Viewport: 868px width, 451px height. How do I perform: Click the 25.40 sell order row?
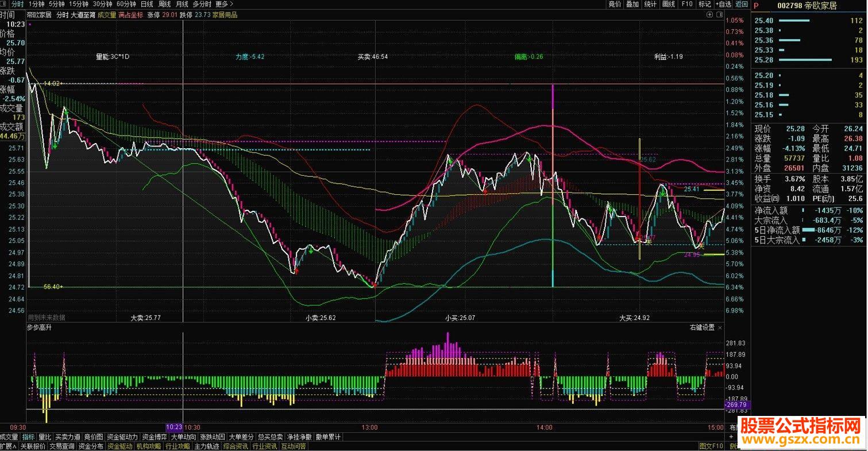[x=809, y=21]
